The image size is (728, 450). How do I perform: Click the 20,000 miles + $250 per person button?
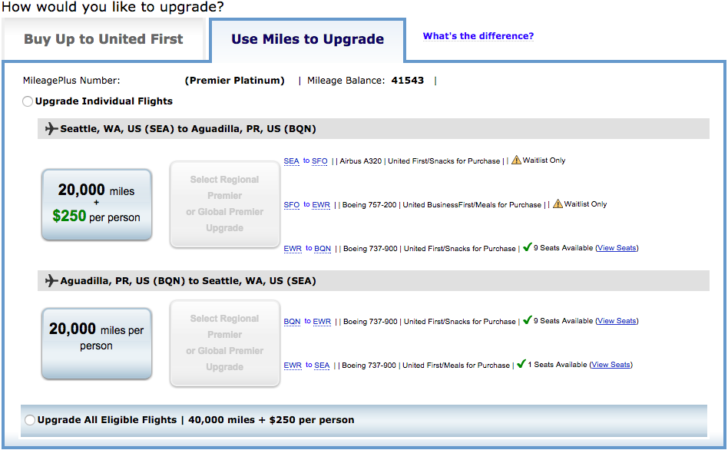97,204
